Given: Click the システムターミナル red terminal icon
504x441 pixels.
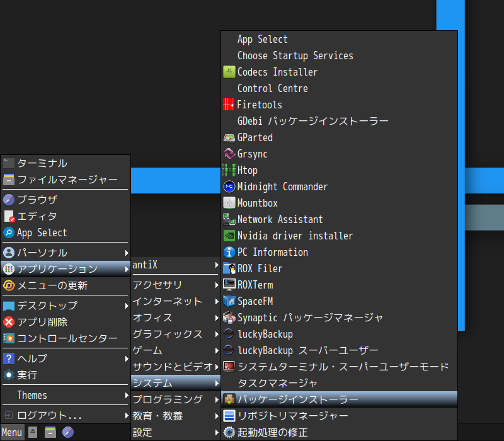Looking at the screenshot, I should coord(229,367).
